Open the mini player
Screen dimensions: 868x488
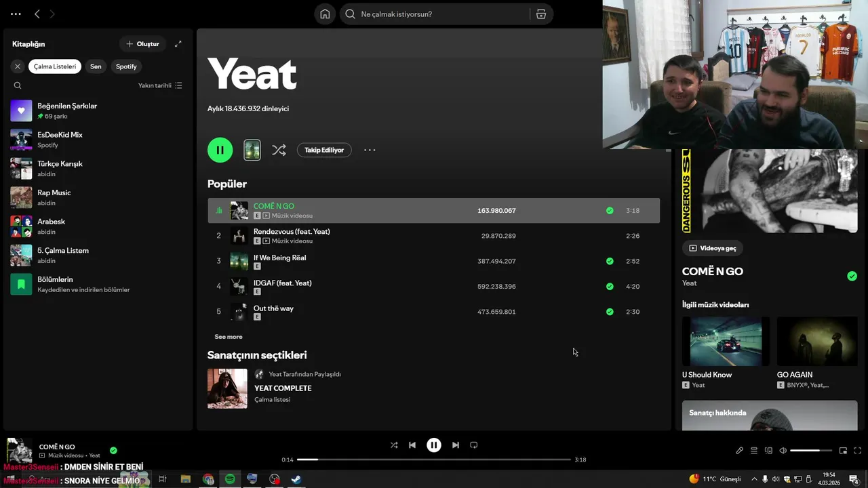pos(843,451)
